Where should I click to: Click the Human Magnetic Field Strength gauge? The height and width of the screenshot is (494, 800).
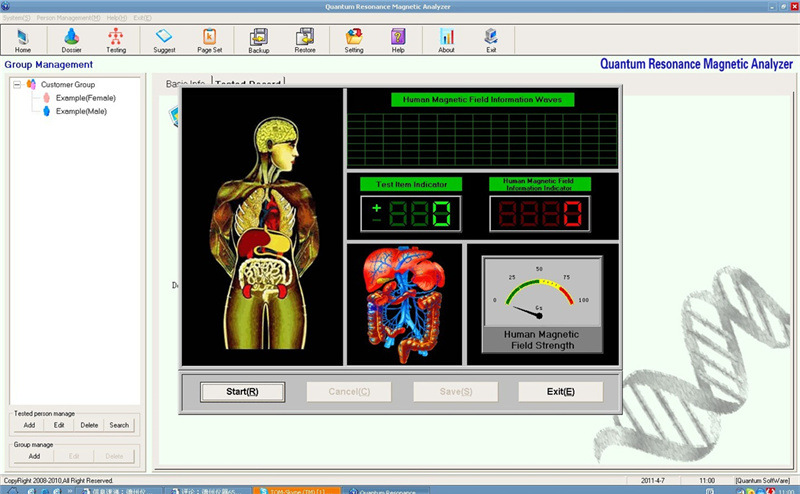[541, 304]
